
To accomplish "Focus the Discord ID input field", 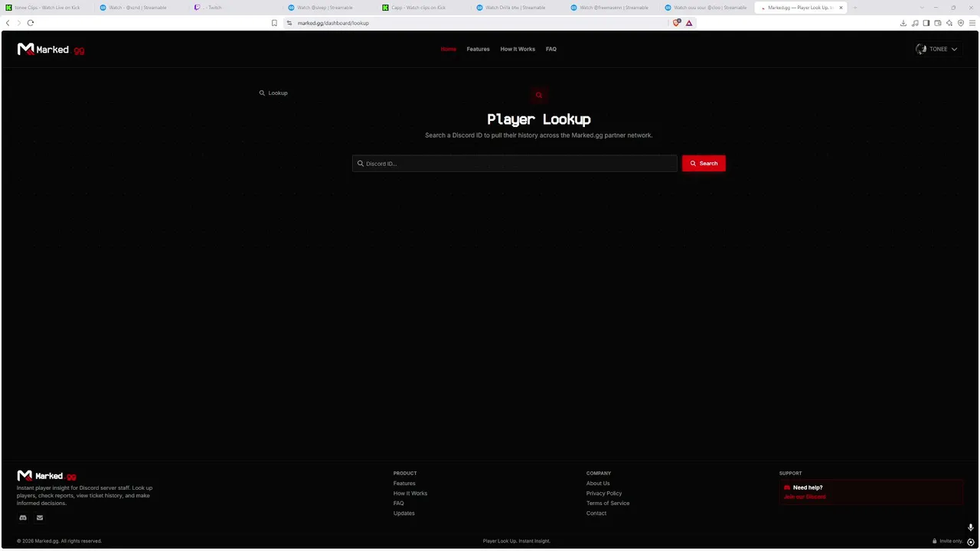I will pos(514,163).
